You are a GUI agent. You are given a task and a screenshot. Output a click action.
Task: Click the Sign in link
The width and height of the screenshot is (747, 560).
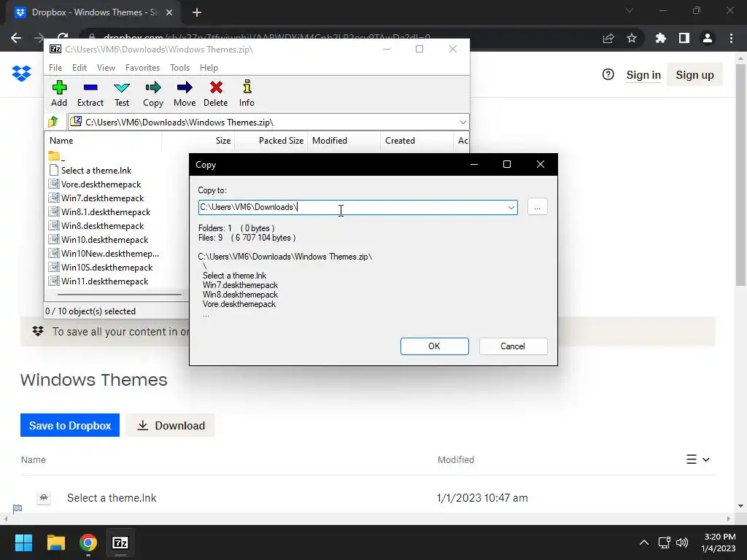click(643, 75)
